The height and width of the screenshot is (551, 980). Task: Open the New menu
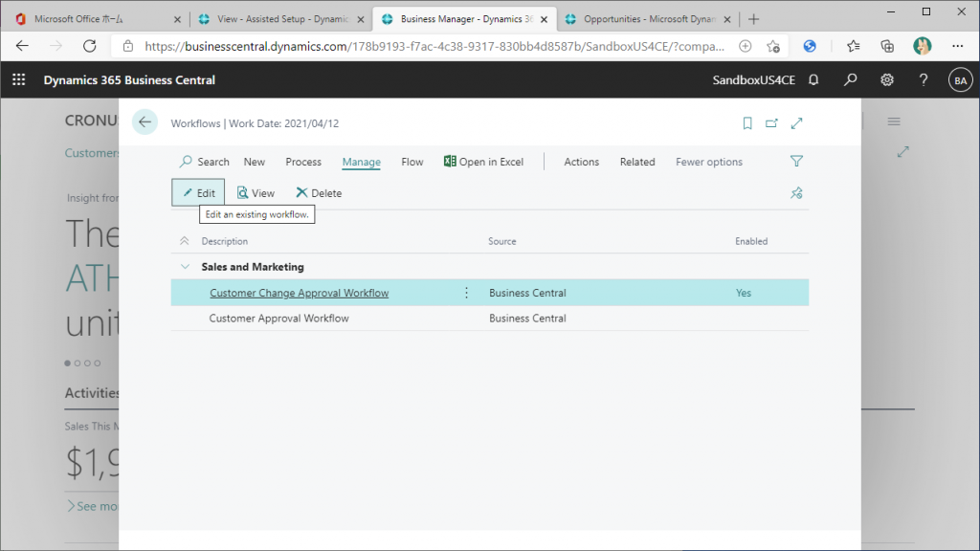pos(255,162)
